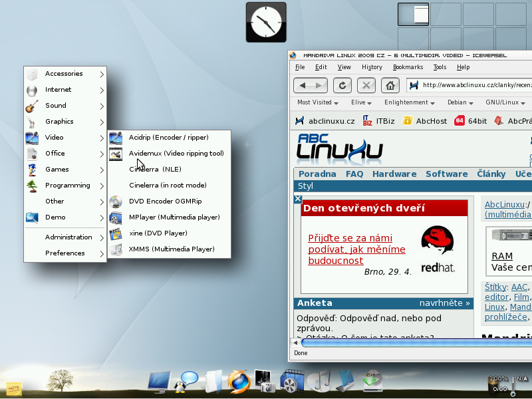Click the analog clock gadget

tap(266, 23)
